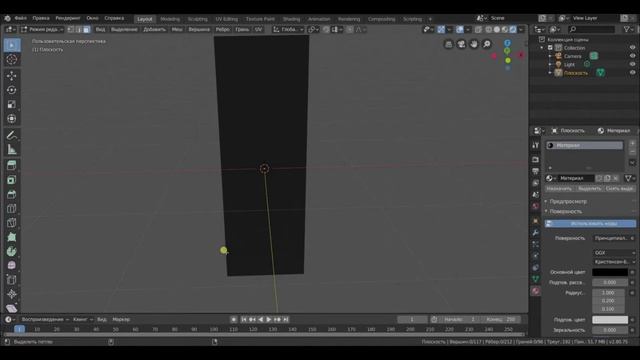Open the Поверхность shader type dropdown
Screen dimensions: 640x360
614,238
